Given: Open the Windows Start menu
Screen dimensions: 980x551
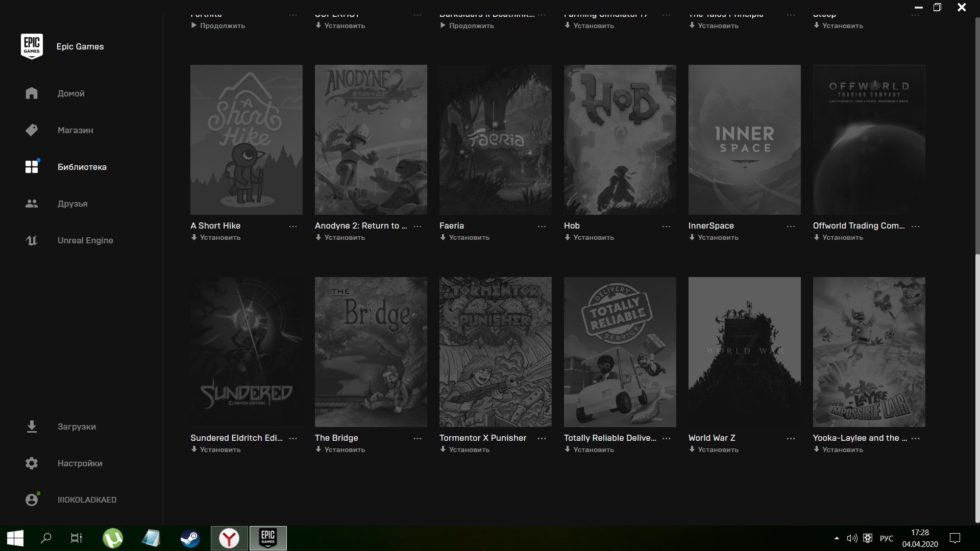Looking at the screenshot, I should (15, 538).
